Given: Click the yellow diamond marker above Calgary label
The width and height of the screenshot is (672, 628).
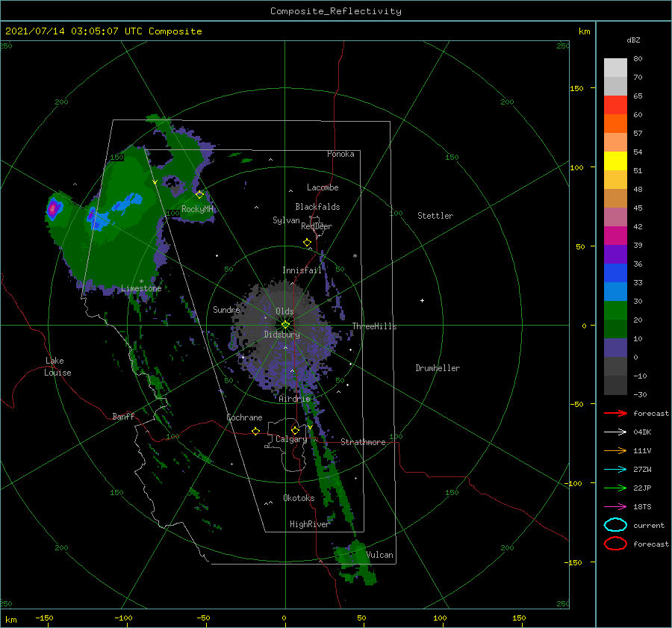Looking at the screenshot, I should (x=295, y=430).
